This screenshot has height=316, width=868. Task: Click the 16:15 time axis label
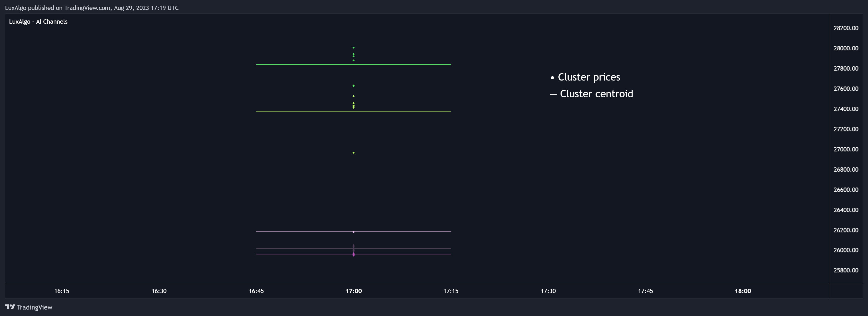coord(62,291)
